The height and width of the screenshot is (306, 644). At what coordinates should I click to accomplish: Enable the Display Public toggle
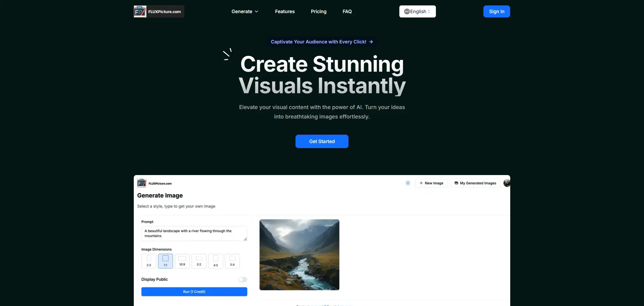(243, 279)
